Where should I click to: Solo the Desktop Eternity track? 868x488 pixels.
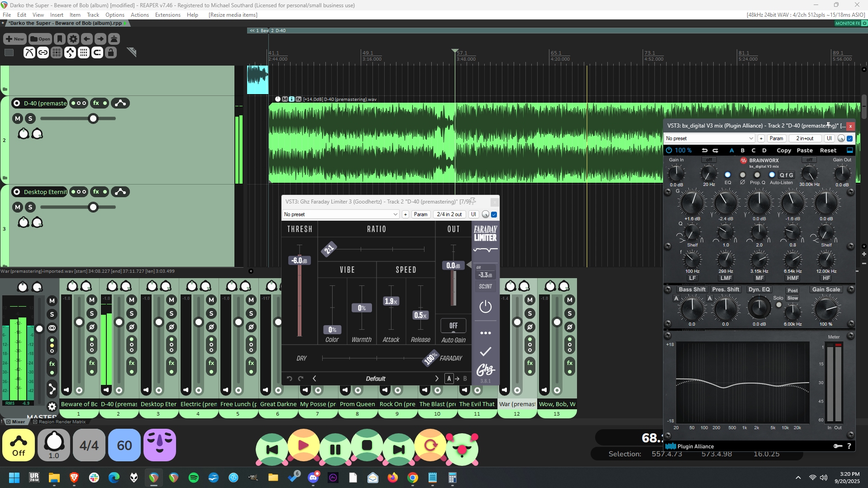point(30,207)
